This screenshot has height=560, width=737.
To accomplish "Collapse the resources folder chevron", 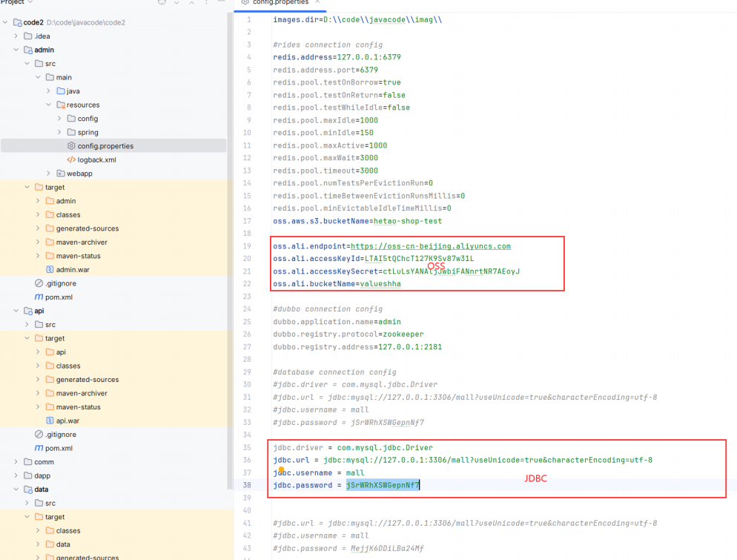I will tap(48, 105).
